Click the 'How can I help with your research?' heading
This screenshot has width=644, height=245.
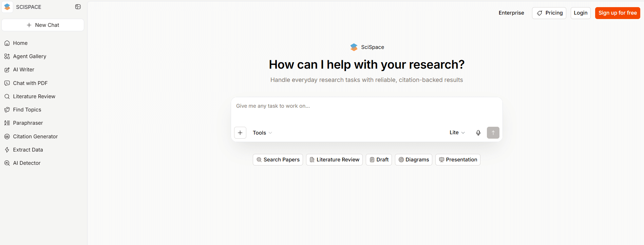pyautogui.click(x=366, y=65)
